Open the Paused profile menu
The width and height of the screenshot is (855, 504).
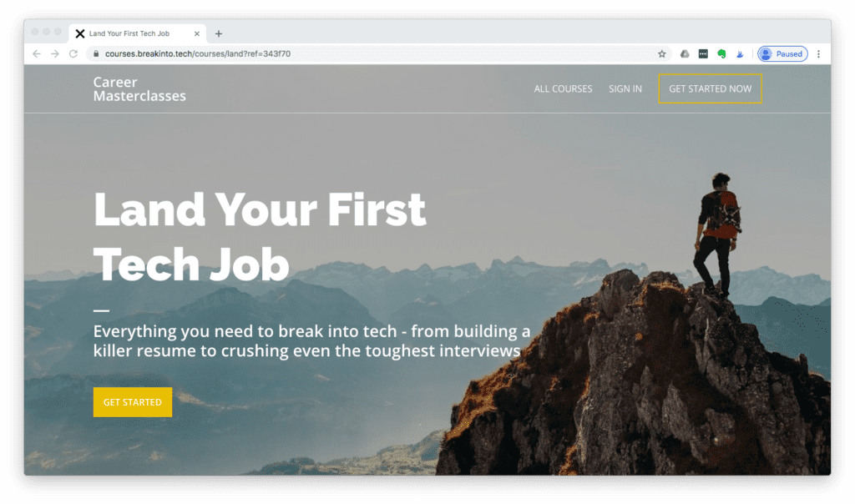tap(782, 54)
